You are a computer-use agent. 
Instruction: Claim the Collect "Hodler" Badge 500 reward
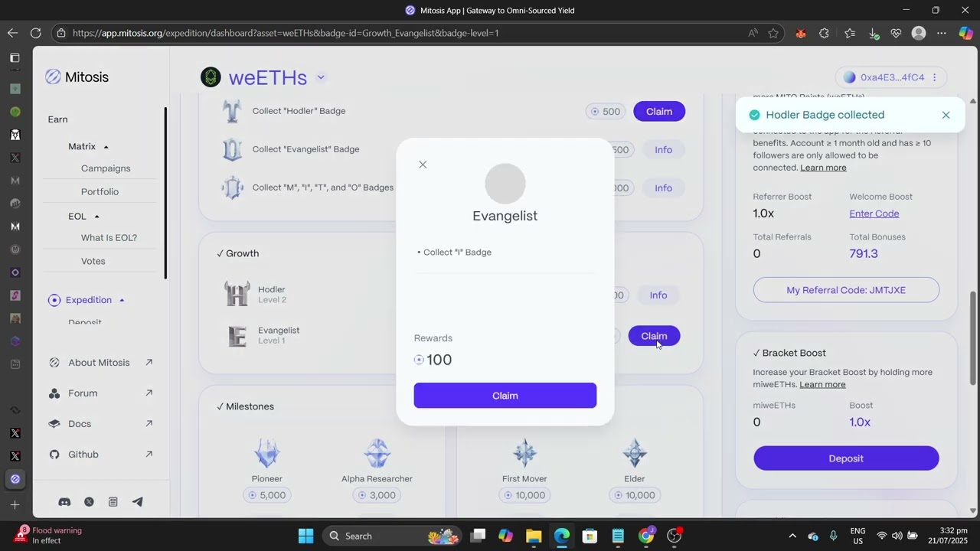click(659, 111)
